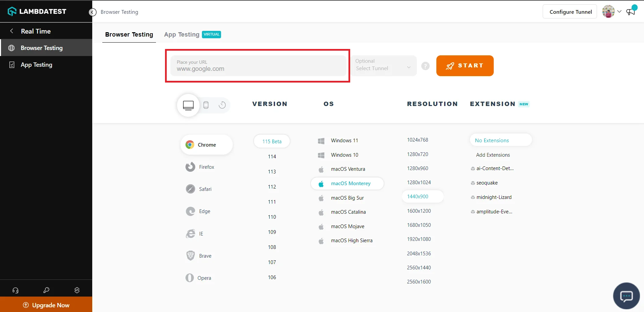Select the mobile device icon
This screenshot has width=644, height=312.
pos(206,105)
